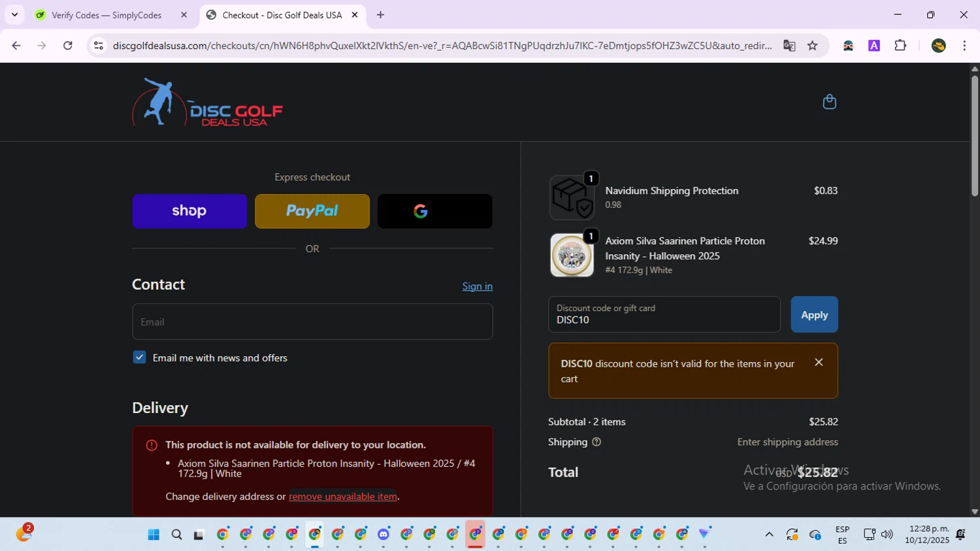Screen dimensions: 980x551
Task: Open the tab search dropdown arrow
Action: [x=14, y=15]
